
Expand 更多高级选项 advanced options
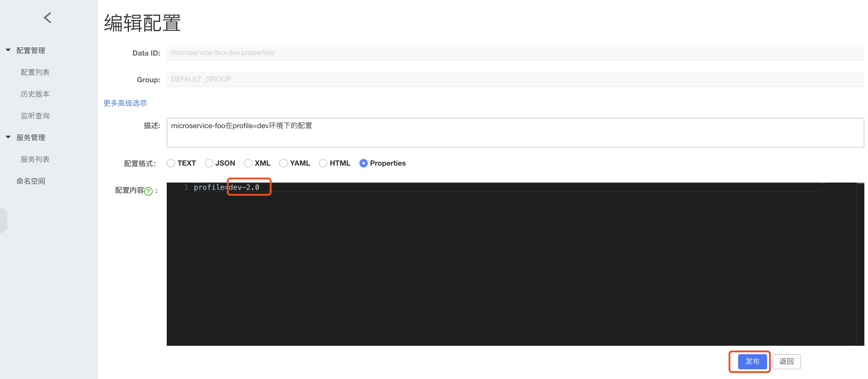(125, 103)
